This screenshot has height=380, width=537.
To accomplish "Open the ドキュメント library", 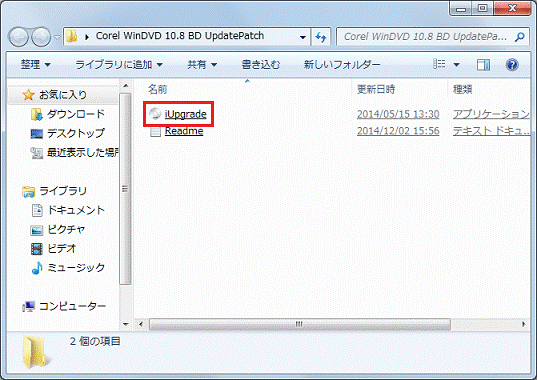I will pos(76,210).
